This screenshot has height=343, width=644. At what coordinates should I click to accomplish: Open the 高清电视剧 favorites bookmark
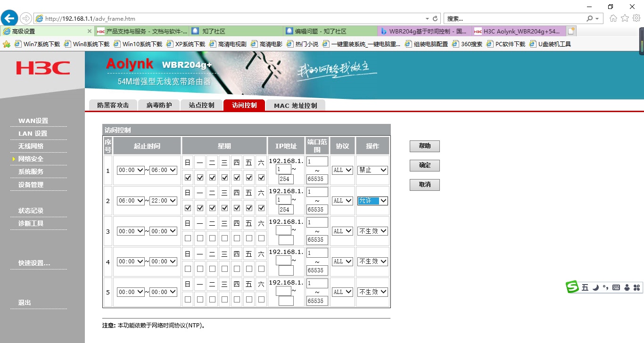pyautogui.click(x=228, y=44)
